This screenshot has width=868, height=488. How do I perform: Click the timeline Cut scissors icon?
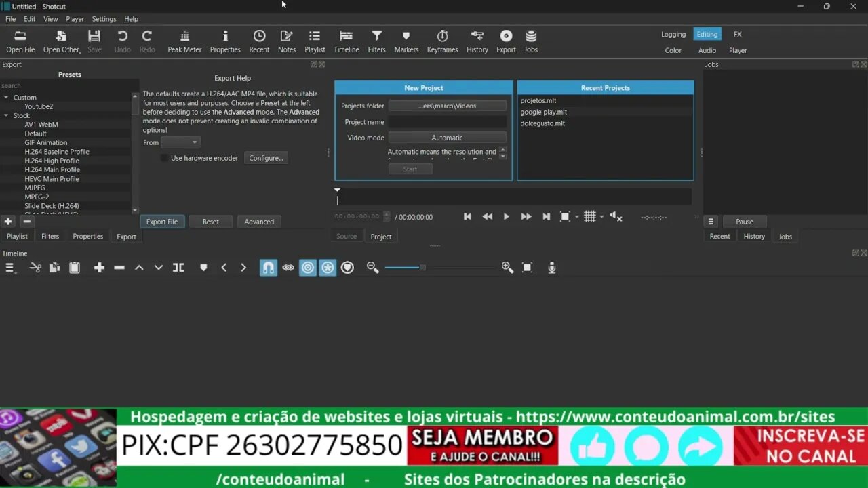coord(35,268)
